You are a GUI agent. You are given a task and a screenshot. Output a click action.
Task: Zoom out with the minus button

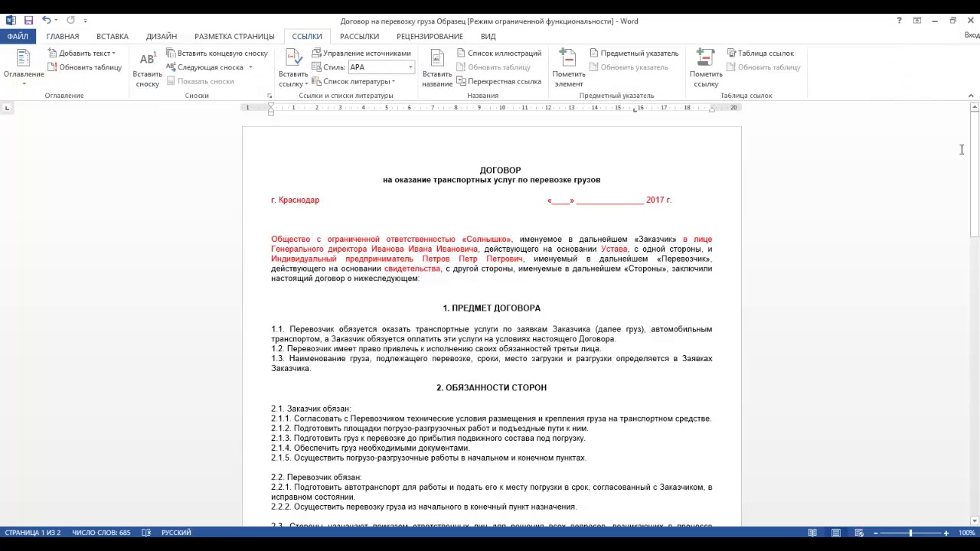pos(876,533)
